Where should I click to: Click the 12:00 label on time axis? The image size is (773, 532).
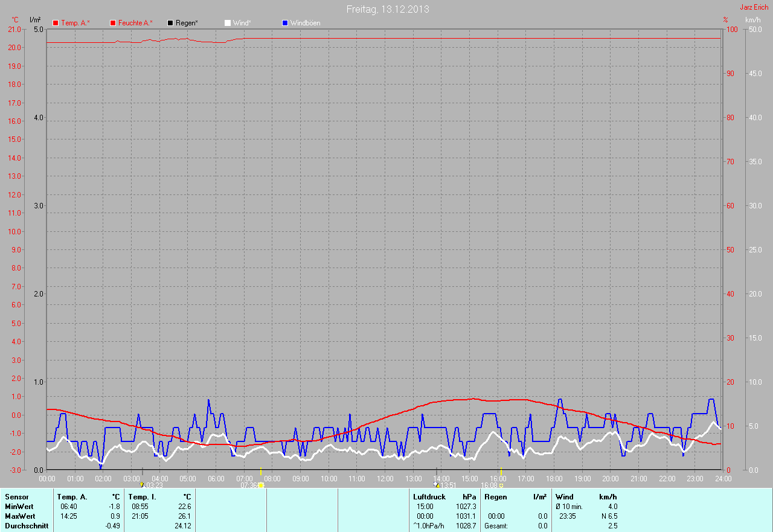click(385, 479)
